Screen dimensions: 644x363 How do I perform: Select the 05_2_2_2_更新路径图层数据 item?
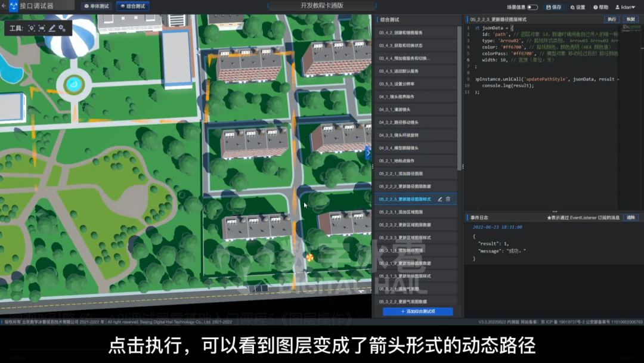pyautogui.click(x=415, y=187)
